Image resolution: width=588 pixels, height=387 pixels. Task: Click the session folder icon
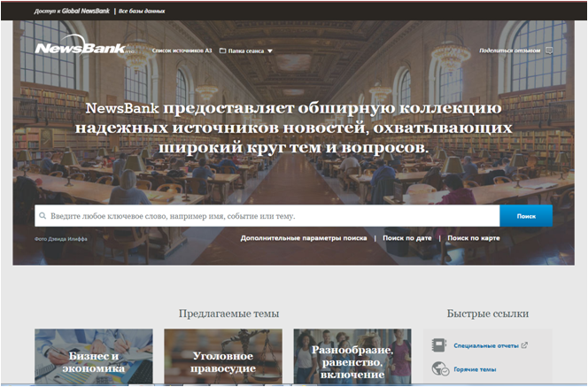tap(222, 50)
